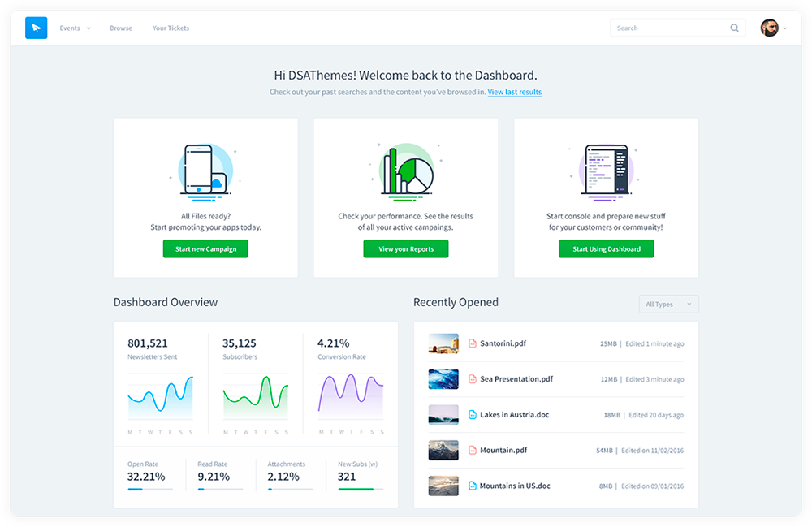
Task: Click the pie chart performance illustration
Action: pyautogui.click(x=406, y=171)
